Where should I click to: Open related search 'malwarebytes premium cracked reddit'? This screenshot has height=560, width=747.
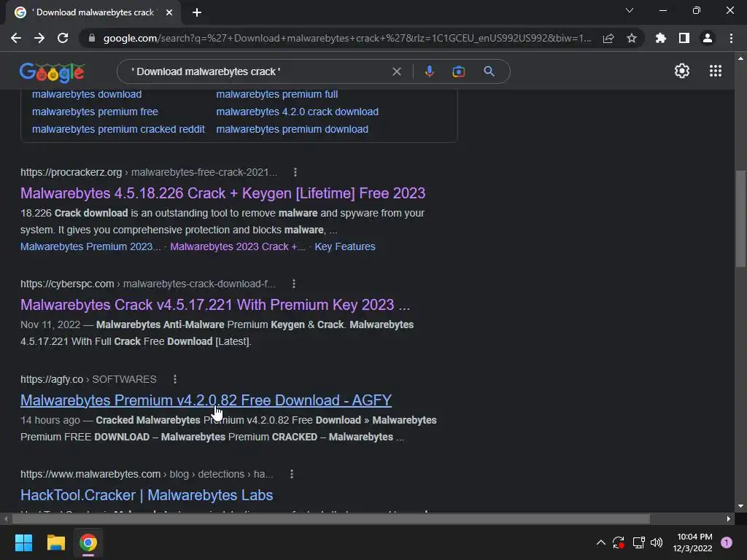[x=118, y=130]
